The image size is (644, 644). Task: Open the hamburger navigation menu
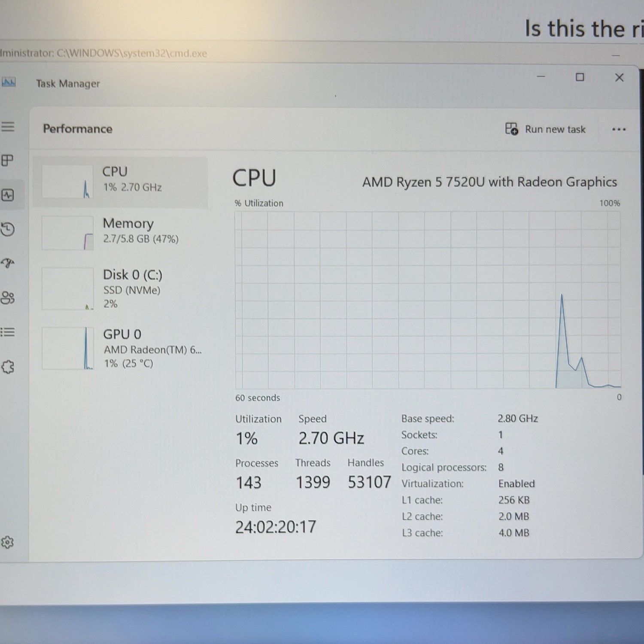(8, 126)
